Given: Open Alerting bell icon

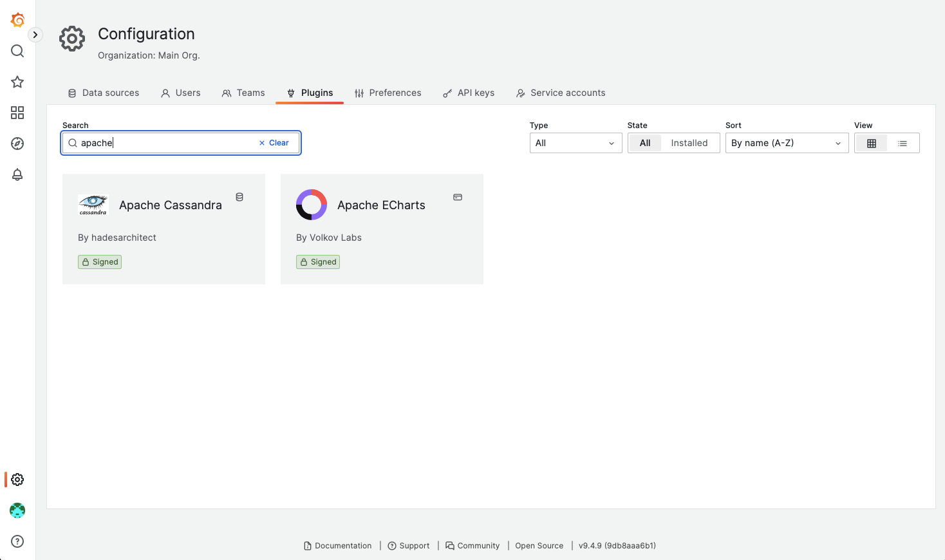Looking at the screenshot, I should click(17, 174).
